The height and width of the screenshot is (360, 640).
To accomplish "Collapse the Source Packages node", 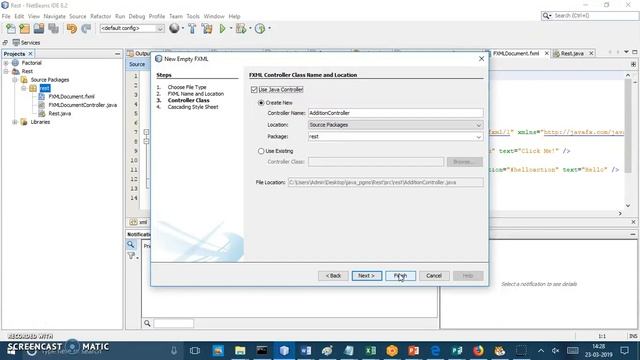I will point(15,80).
